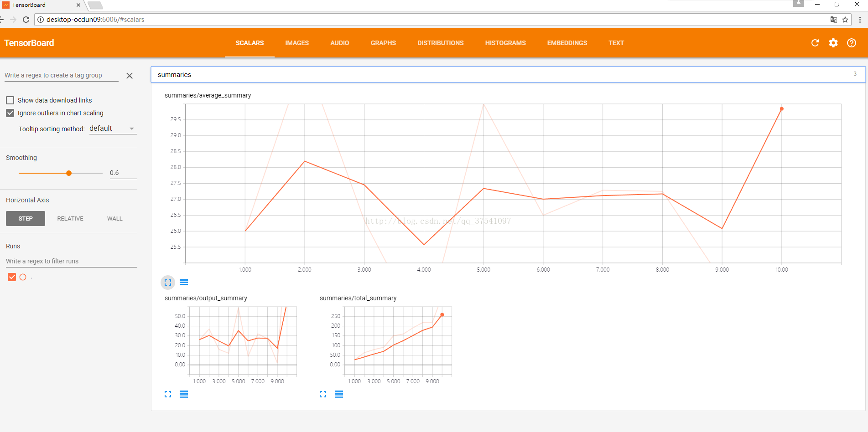Click the regex filter runs input field
The height and width of the screenshot is (432, 868).
(71, 261)
